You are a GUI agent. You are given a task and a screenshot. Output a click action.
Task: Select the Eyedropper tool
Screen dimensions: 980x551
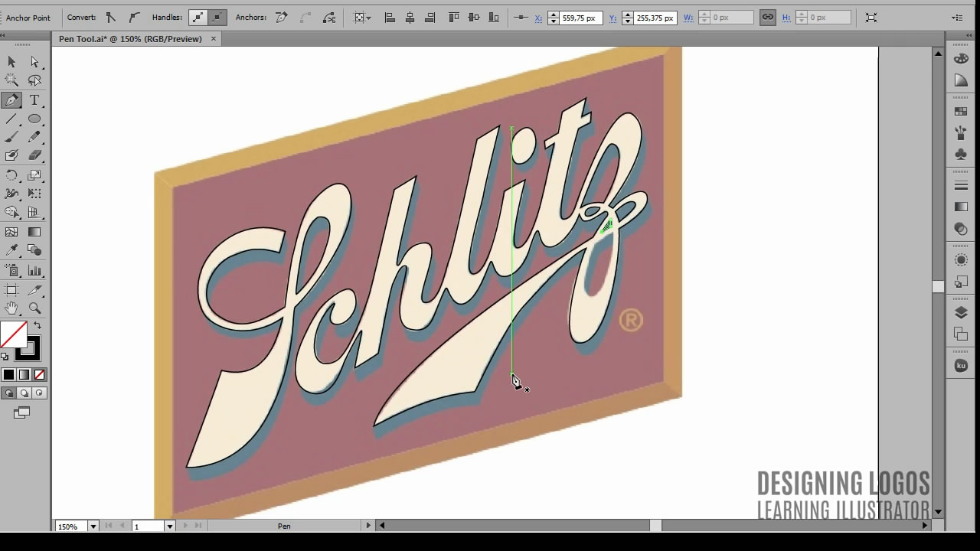coord(11,250)
